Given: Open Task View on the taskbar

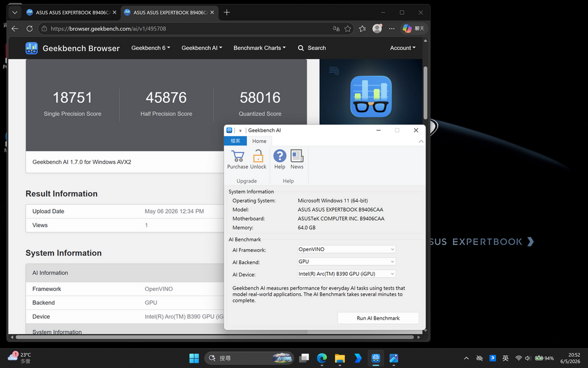Looking at the screenshot, I should [x=304, y=358].
